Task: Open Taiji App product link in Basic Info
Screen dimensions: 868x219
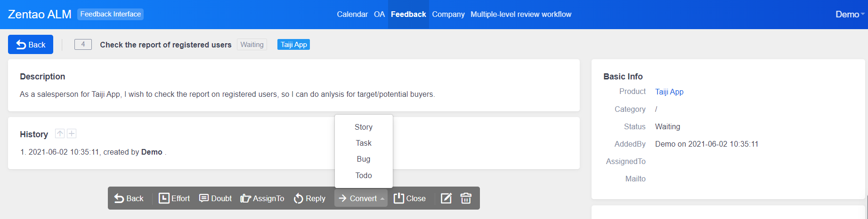Action: point(669,92)
